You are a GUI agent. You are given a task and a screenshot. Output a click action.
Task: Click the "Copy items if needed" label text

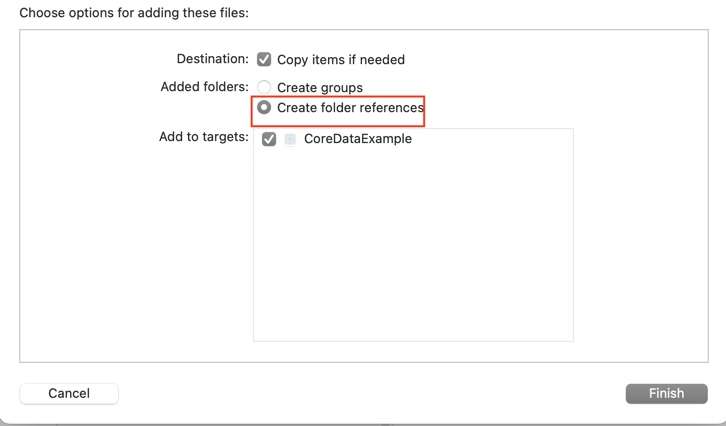click(x=340, y=60)
